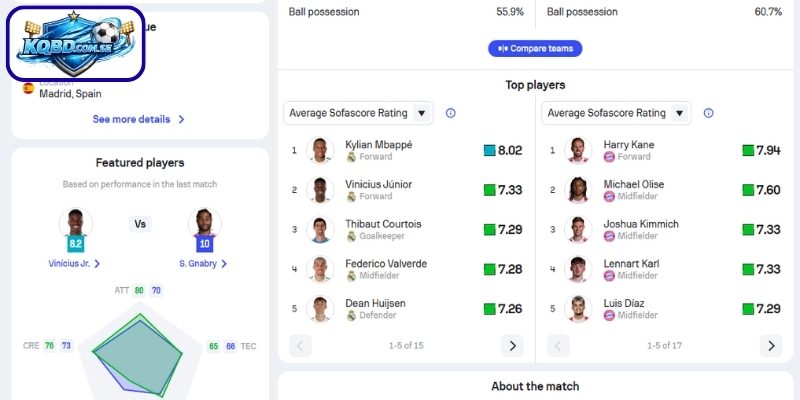Click the KQBD.com.se logo

click(76, 44)
